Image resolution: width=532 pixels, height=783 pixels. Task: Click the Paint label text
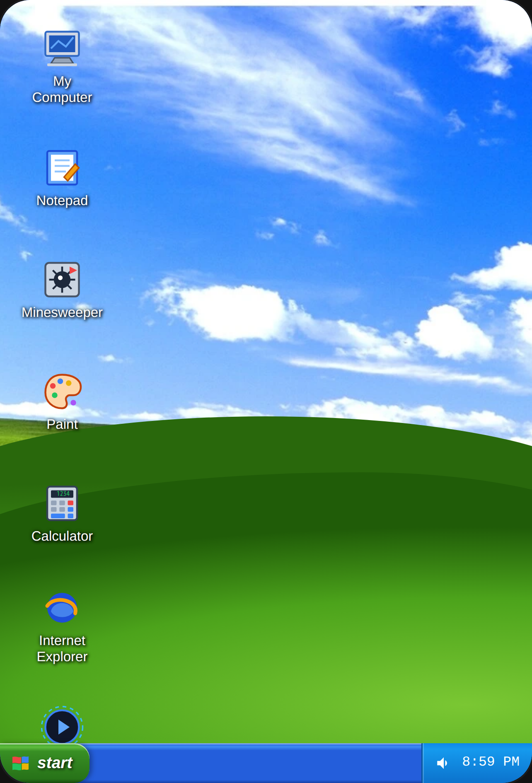point(62,424)
